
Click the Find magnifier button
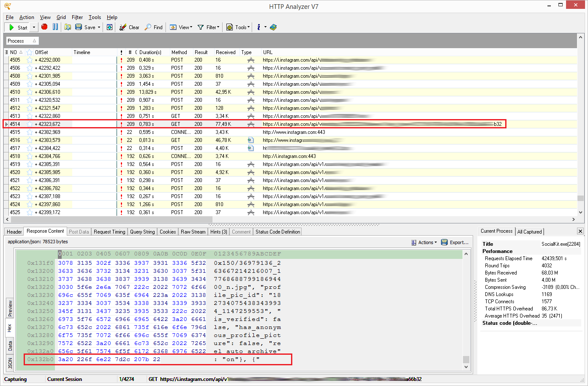(153, 27)
